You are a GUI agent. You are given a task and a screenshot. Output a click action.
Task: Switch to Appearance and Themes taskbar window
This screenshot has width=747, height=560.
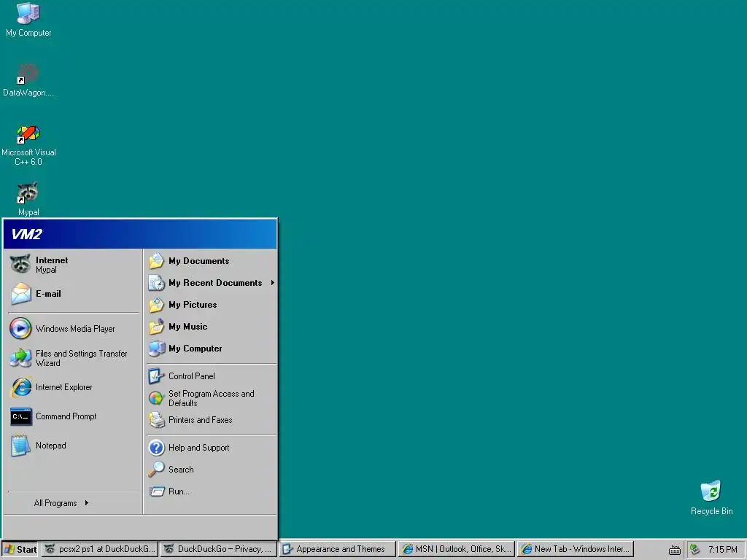337,549
